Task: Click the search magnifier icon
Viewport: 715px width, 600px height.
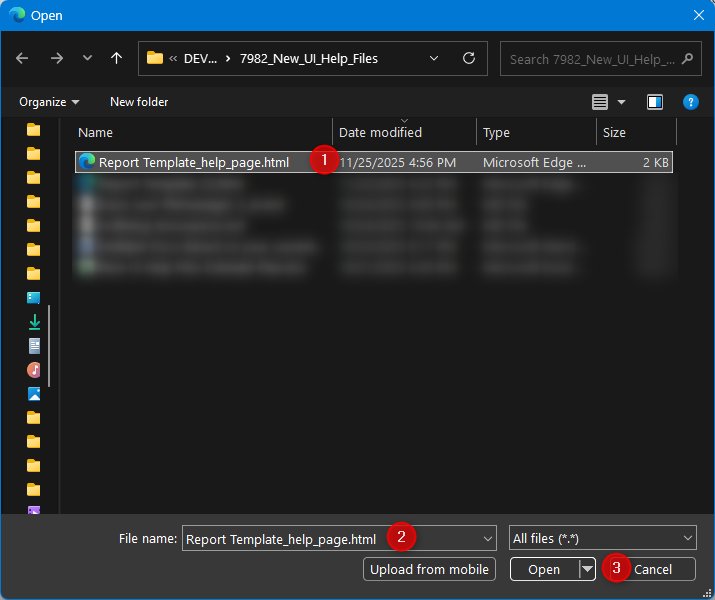Action: click(687, 58)
